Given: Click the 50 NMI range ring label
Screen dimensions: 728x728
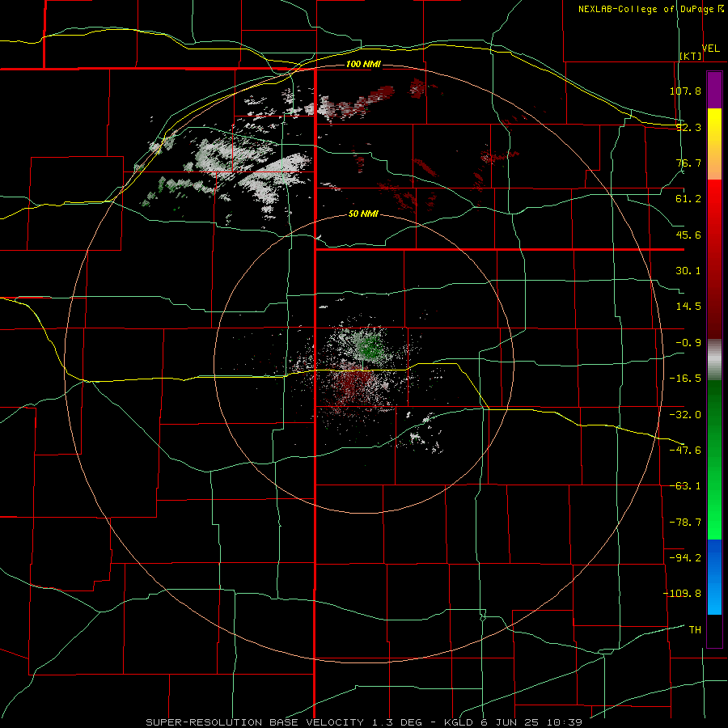Looking at the screenshot, I should click(x=363, y=214).
